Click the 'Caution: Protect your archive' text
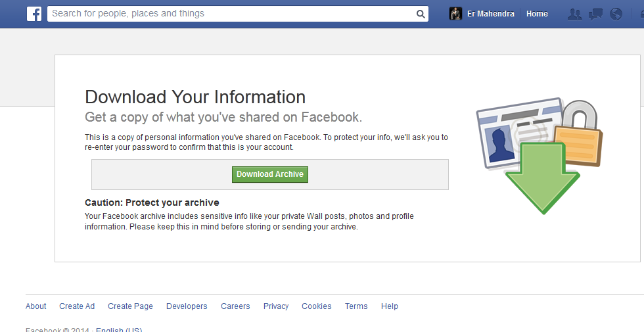 coord(152,202)
